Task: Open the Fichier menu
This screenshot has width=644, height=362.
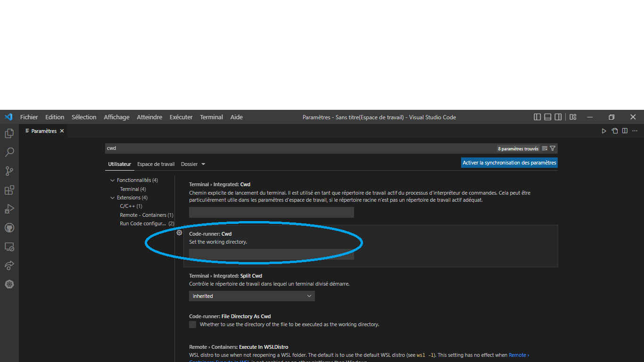Action: (x=29, y=117)
